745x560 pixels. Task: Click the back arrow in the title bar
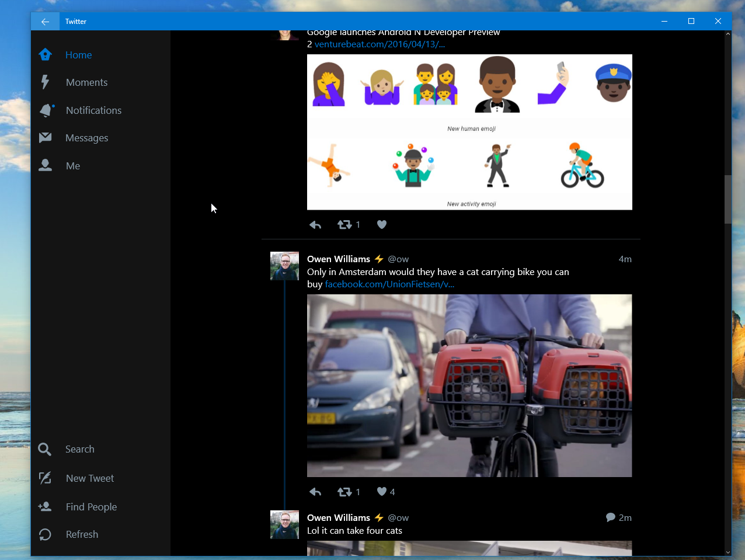[45, 22]
